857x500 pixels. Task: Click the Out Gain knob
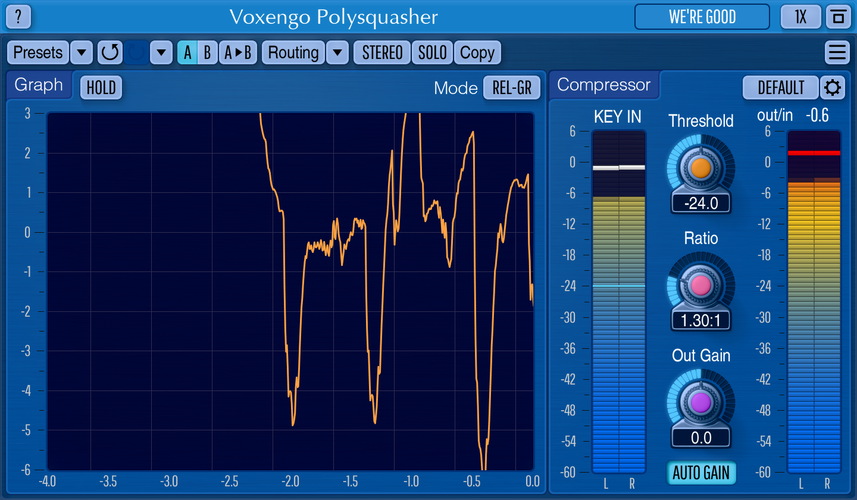(701, 402)
